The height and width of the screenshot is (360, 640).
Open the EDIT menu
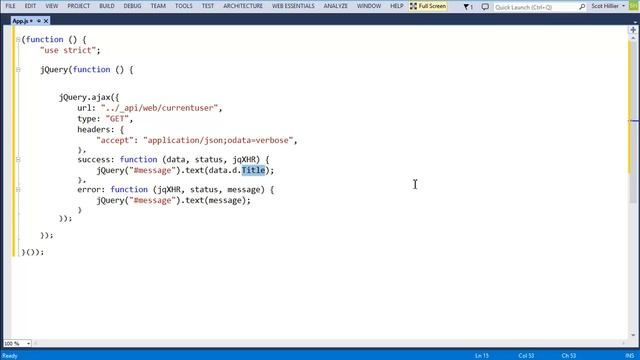(30, 6)
